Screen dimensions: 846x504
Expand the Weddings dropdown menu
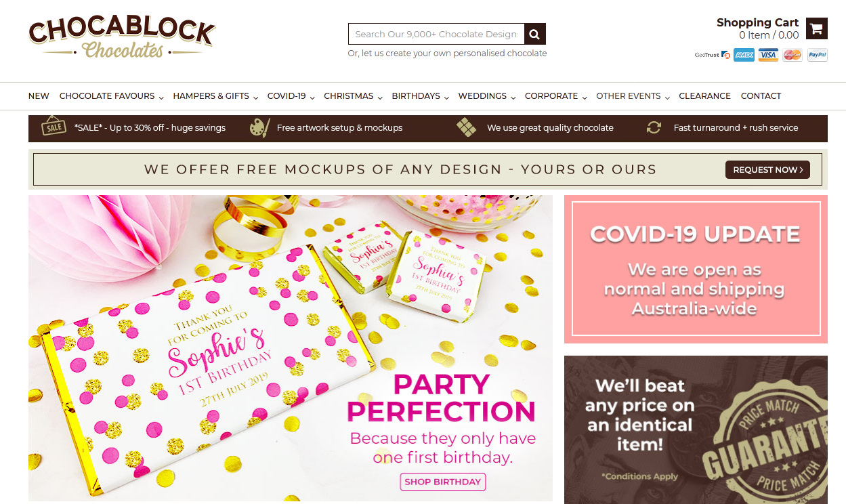pyautogui.click(x=487, y=96)
